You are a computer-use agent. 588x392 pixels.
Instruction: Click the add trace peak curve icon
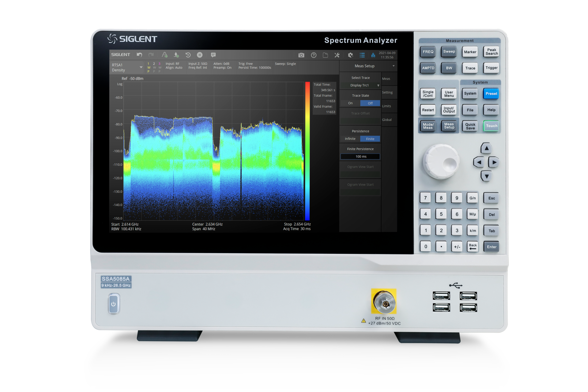pyautogui.click(x=164, y=55)
